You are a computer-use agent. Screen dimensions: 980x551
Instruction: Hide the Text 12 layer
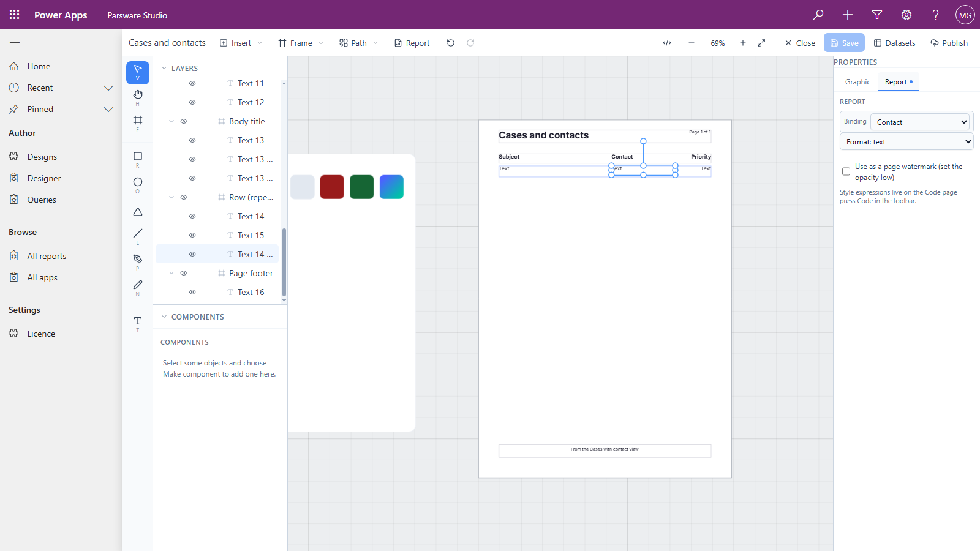click(192, 102)
